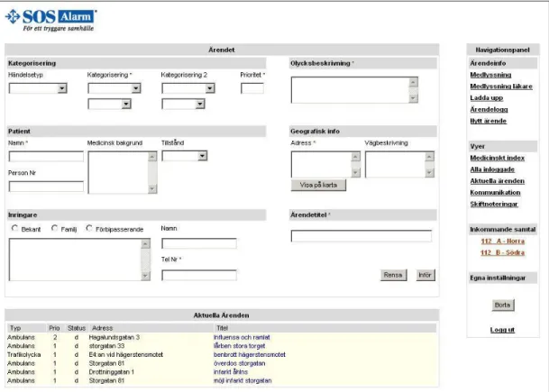
Task: Click address Drottninggatan 1
Action: (112, 372)
